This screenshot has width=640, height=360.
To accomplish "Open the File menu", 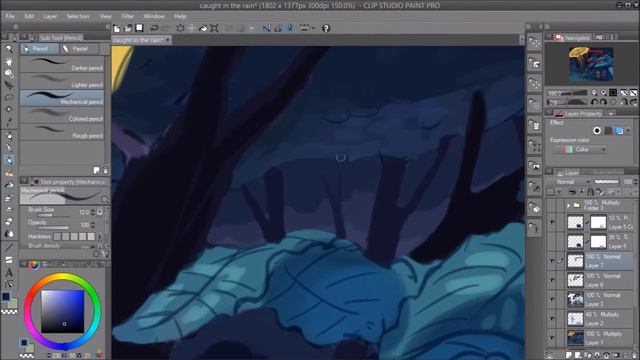I will (x=10, y=16).
